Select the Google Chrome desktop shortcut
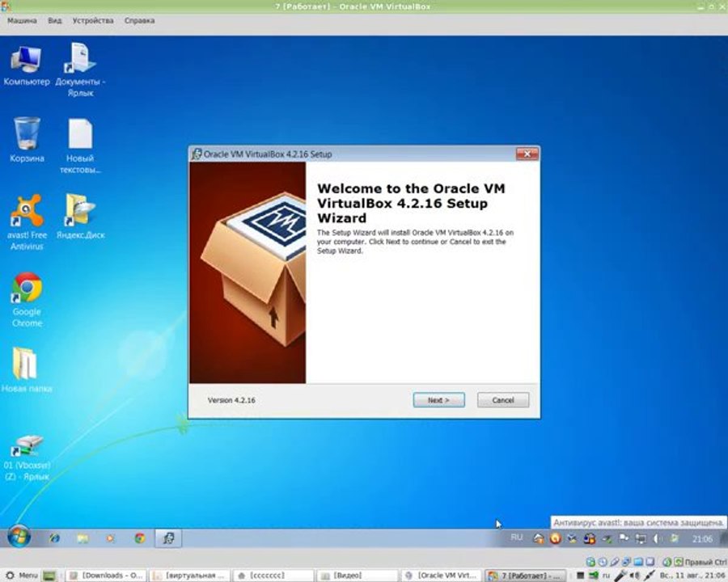The image size is (728, 582). tap(27, 299)
